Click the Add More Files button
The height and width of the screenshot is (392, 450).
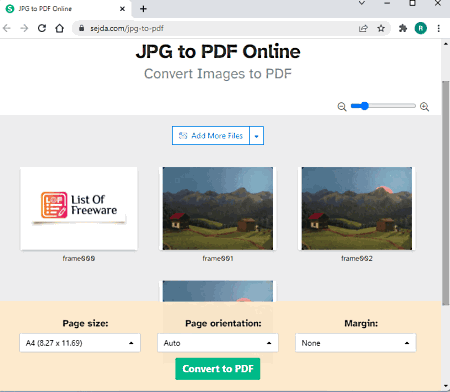(211, 136)
